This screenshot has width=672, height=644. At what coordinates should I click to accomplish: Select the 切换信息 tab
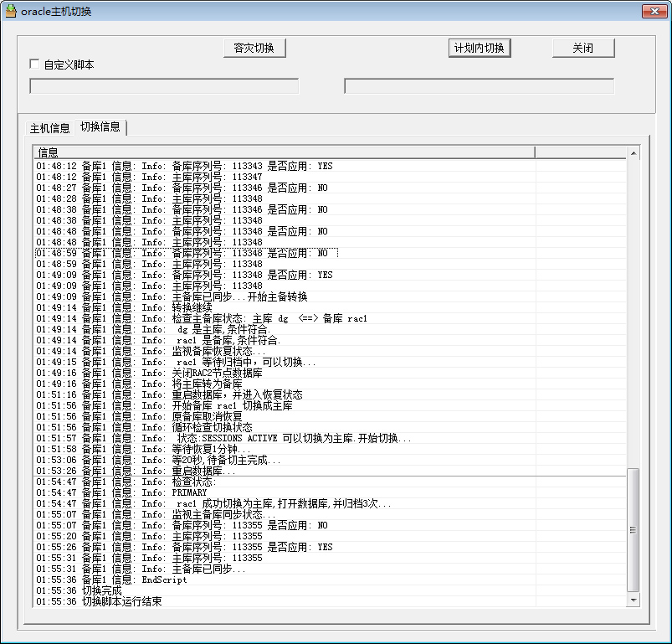click(x=100, y=127)
